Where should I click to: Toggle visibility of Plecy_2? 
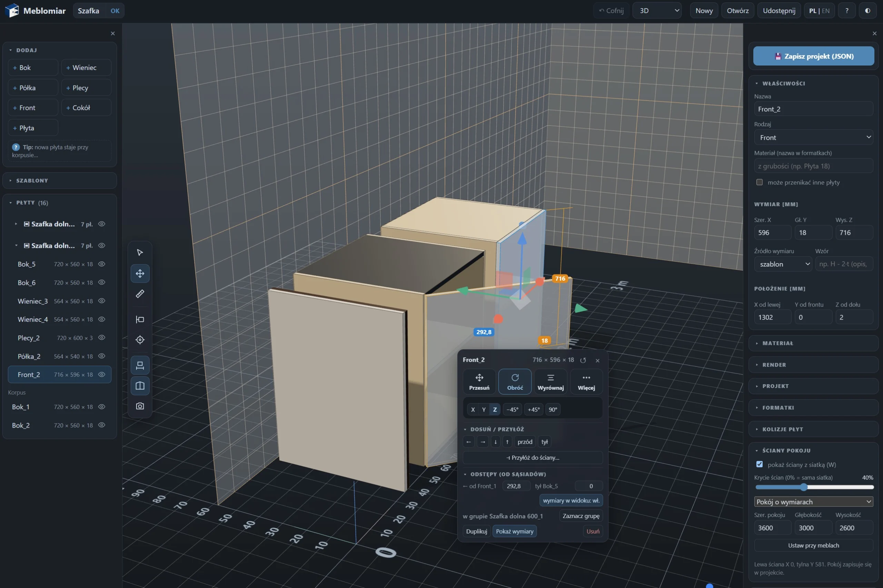[x=102, y=338]
